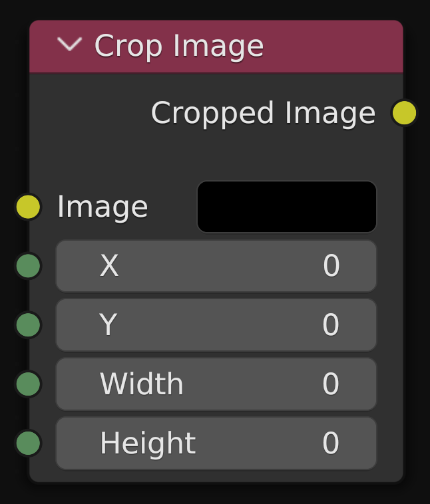Image resolution: width=430 pixels, height=504 pixels.
Task: Click the 0 value in the Y field
Action: point(331,325)
